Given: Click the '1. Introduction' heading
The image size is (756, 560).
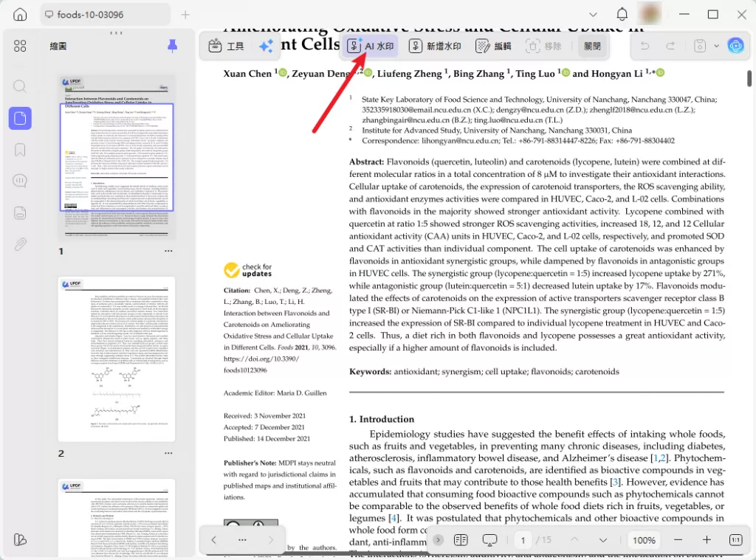Looking at the screenshot, I should pyautogui.click(x=382, y=419).
